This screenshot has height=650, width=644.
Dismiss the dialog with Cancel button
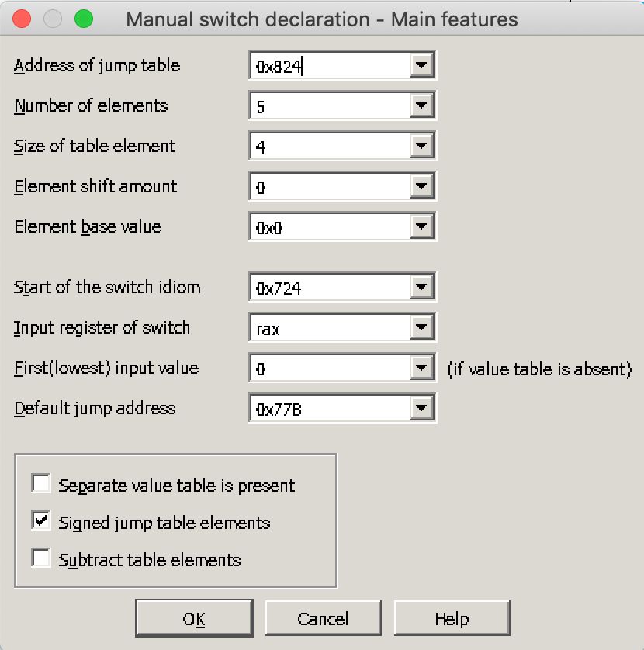[323, 618]
